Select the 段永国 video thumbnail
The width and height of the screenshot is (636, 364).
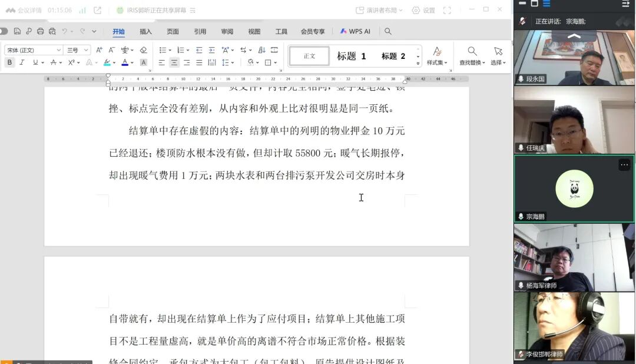point(574,58)
